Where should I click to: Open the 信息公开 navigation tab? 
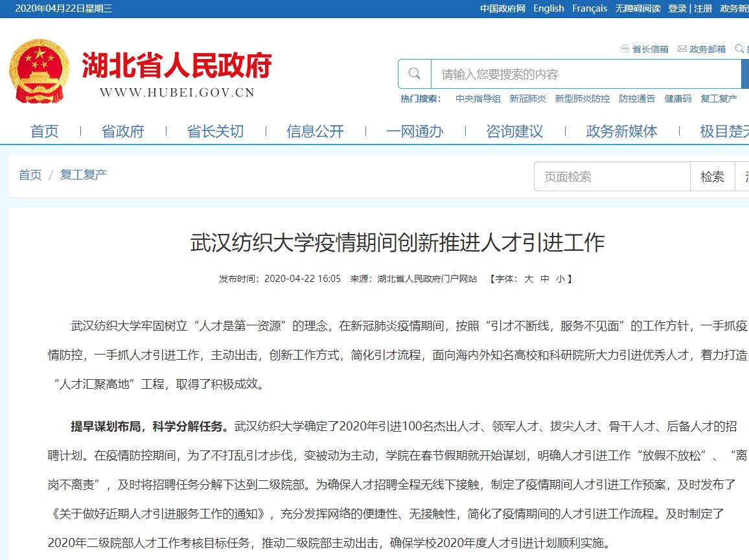click(x=316, y=131)
